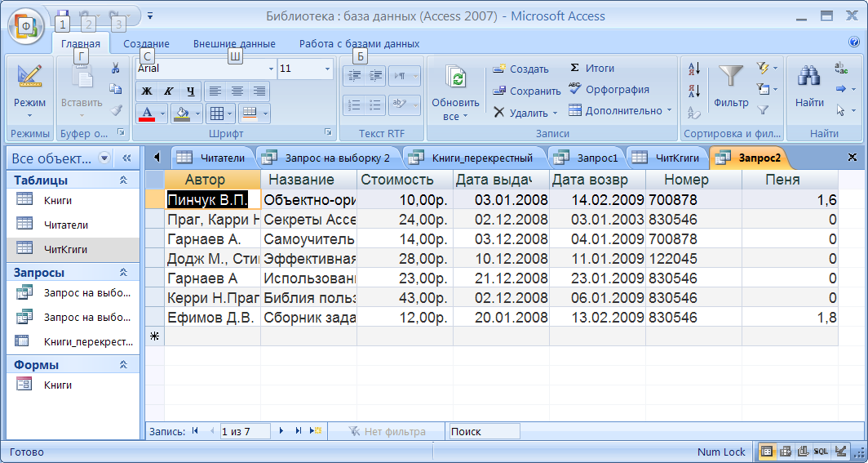Viewport: 868px width, 463px height.
Task: Click new blank record navigation icon
Action: (x=316, y=431)
